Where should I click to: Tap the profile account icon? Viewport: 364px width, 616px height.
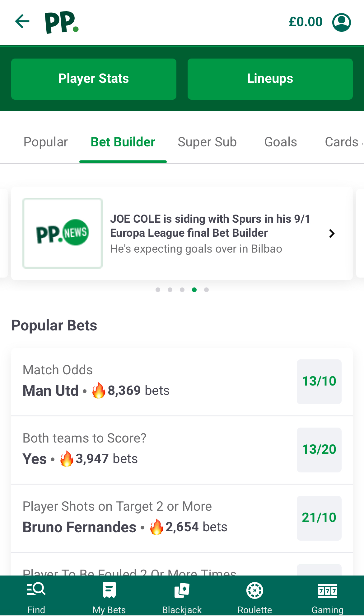click(341, 22)
